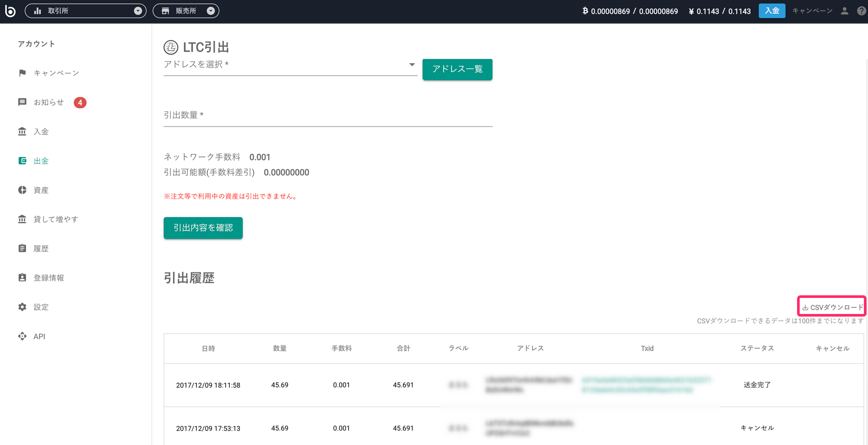Click the アドレス一覧 button
Image resolution: width=868 pixels, height=445 pixels.
pos(457,69)
